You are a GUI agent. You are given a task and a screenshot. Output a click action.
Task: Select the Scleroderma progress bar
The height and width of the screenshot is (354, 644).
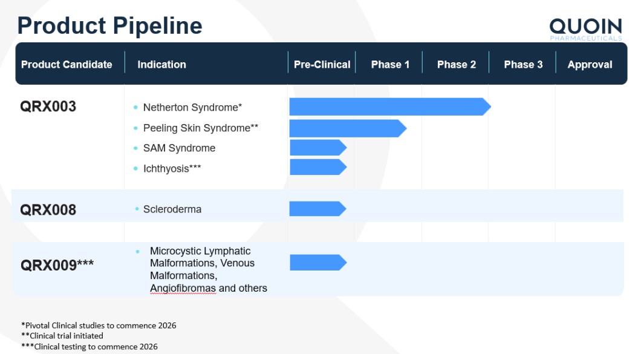pyautogui.click(x=317, y=209)
